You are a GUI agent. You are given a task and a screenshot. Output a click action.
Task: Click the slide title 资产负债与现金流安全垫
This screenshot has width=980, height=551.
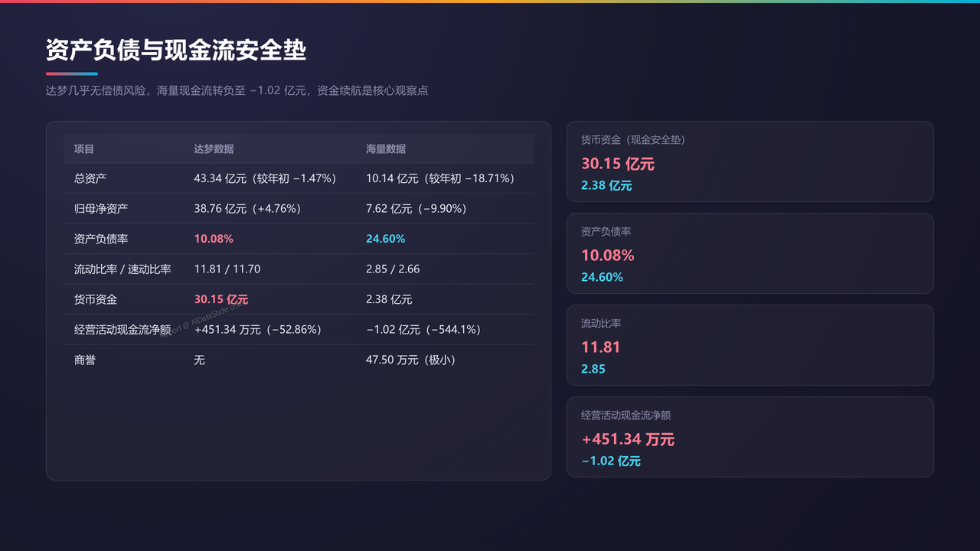pos(176,51)
